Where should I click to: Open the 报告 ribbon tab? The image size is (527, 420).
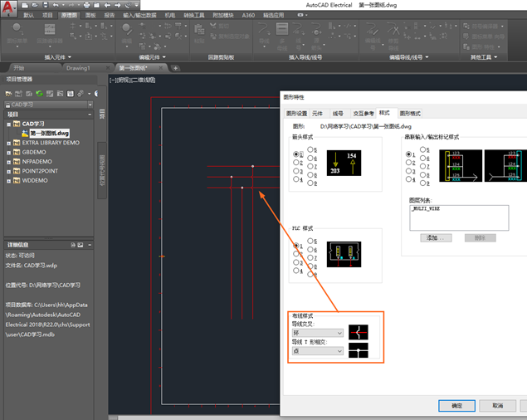(x=110, y=15)
